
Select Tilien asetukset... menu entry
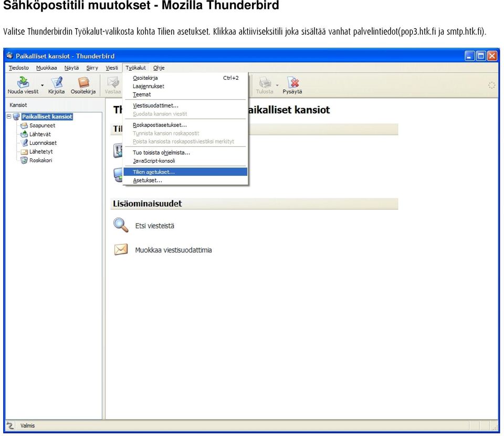pos(185,172)
